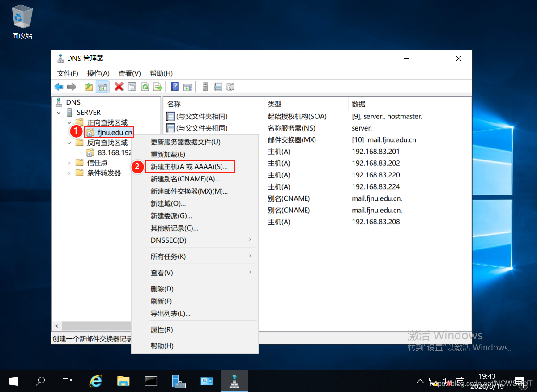Viewport: 537px width, 392px height.
Task: Select 新建主机(A 或 AAAA)(S)... from context menu
Action: point(189,167)
